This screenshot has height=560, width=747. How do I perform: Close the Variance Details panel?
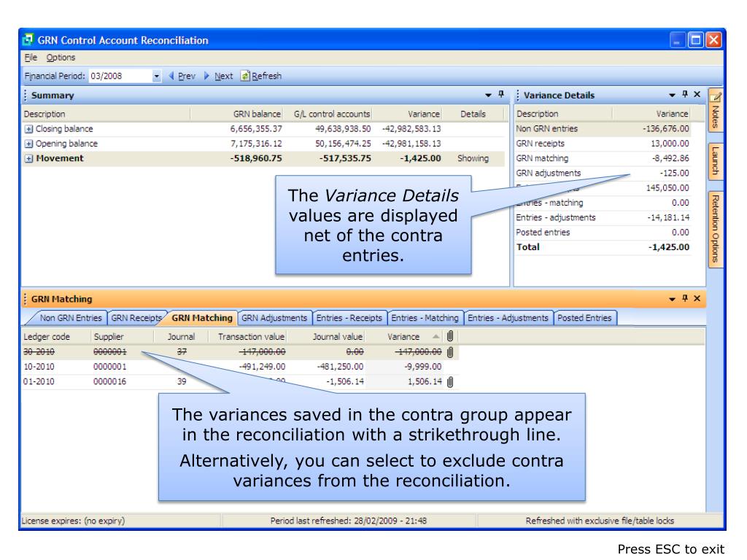click(x=697, y=94)
